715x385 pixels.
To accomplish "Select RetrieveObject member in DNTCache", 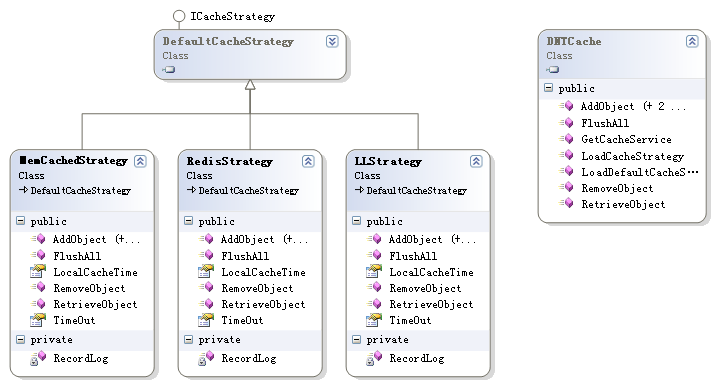I will [623, 205].
